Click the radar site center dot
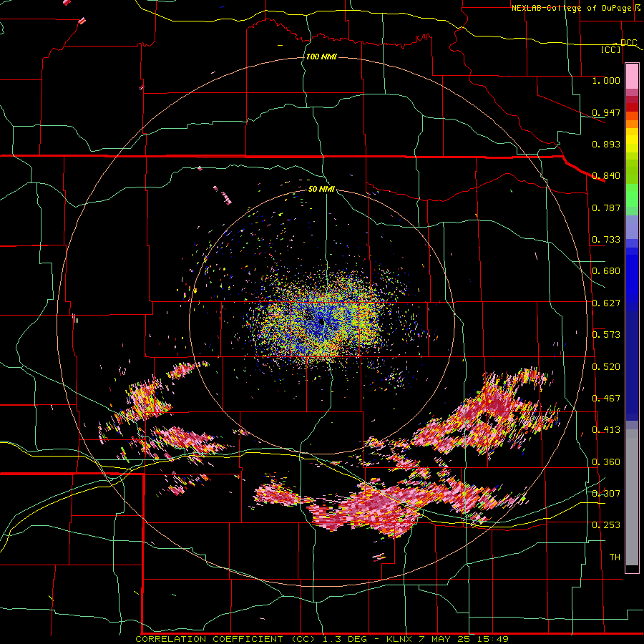The image size is (644, 644). pos(321,322)
